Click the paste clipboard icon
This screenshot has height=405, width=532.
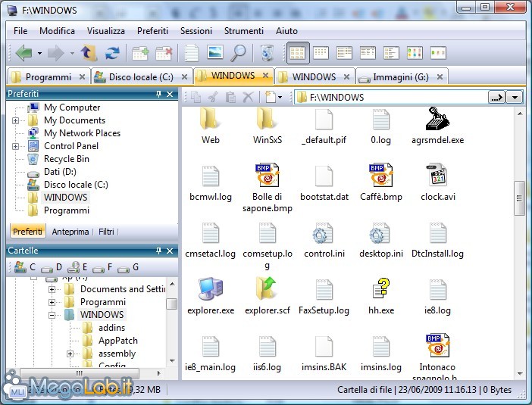tap(230, 97)
